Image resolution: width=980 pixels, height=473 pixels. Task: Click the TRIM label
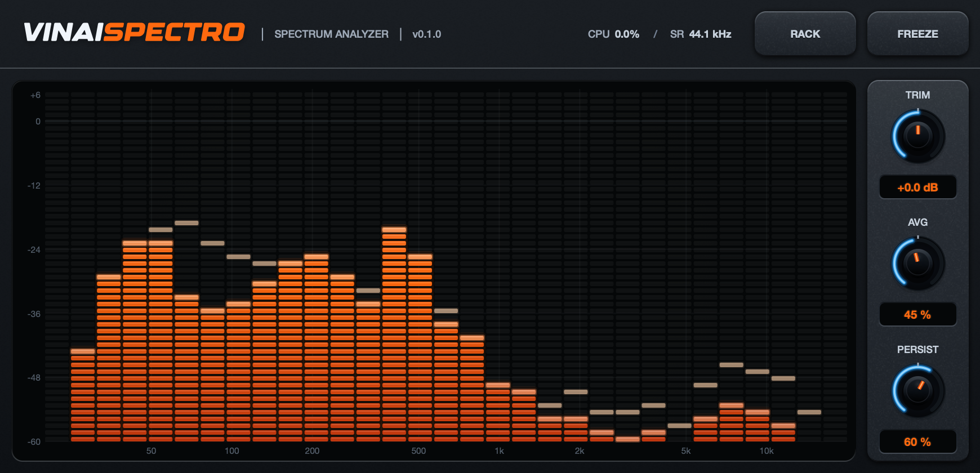pos(917,95)
